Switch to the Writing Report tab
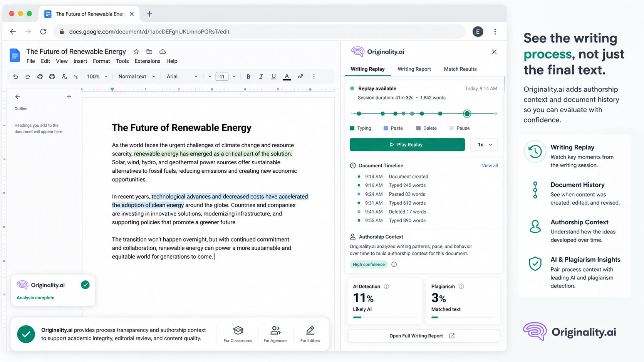 414,69
